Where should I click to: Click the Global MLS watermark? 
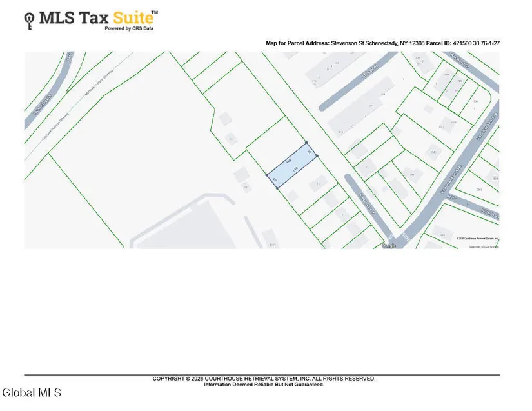point(32,392)
